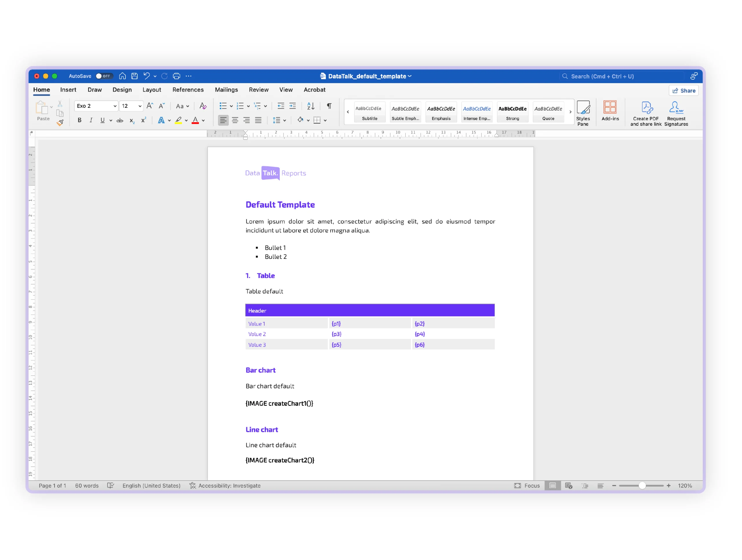Toggle the AutoSave switch

104,76
